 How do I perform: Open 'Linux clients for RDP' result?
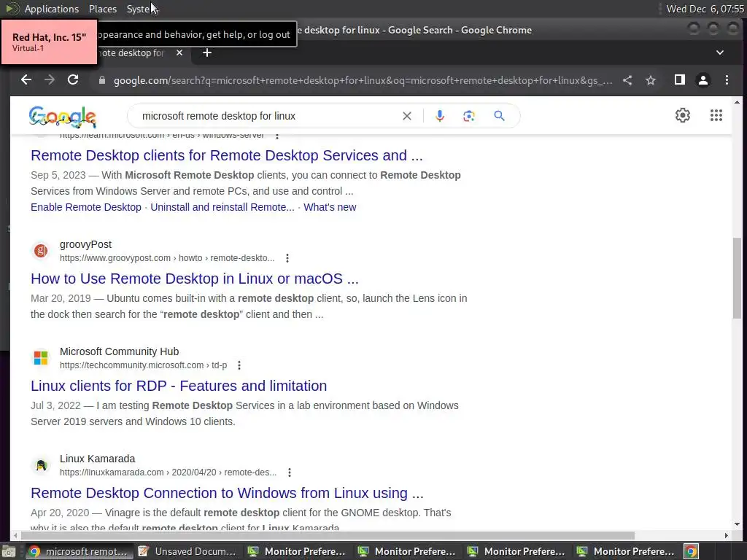click(x=179, y=386)
